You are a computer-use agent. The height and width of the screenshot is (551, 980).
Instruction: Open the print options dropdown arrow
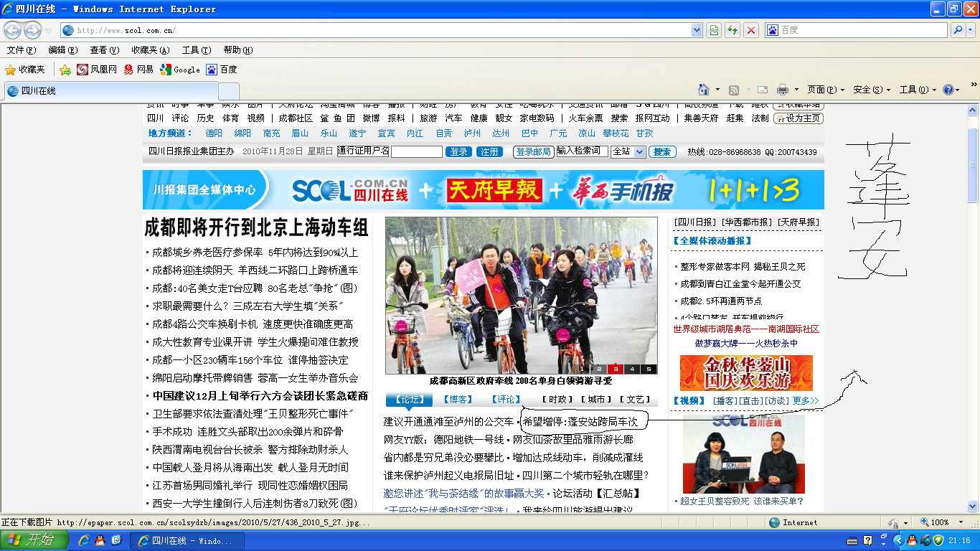[x=796, y=90]
